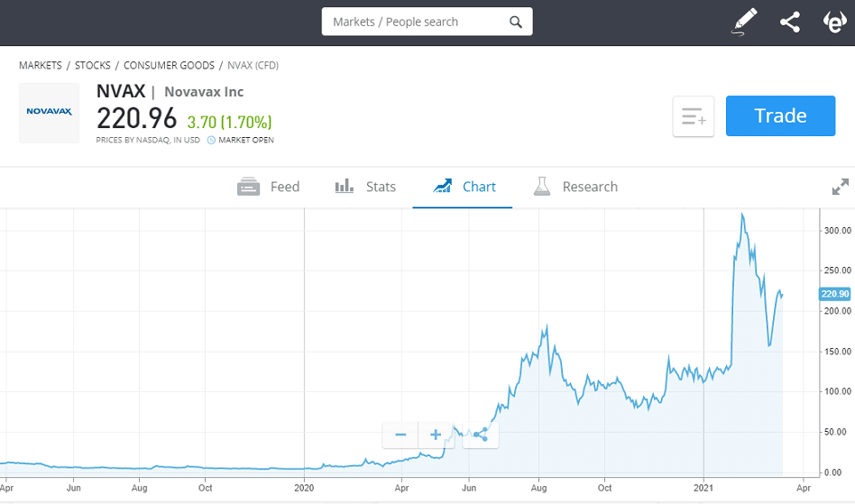Click the 100.00 price axis label
The width and height of the screenshot is (855, 504).
coord(838,391)
